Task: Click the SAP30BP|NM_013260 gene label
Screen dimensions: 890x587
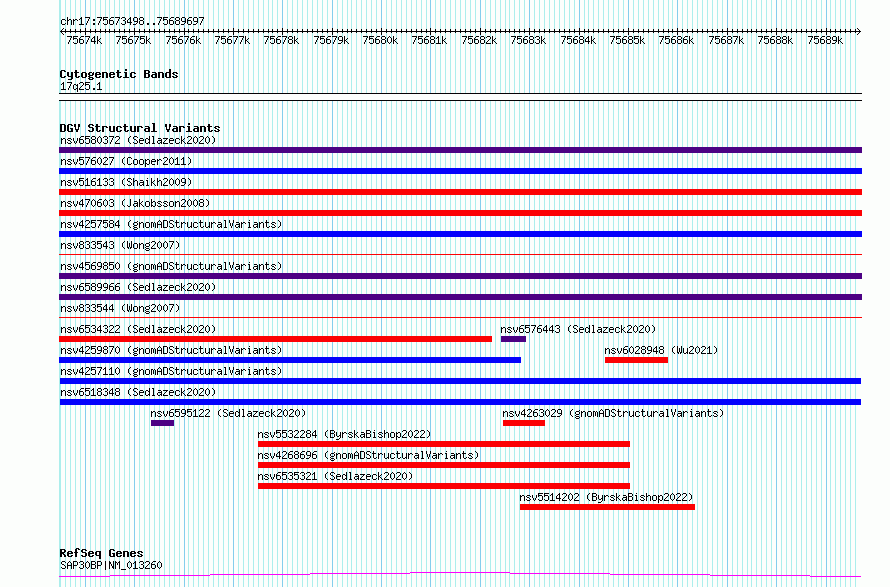Action: click(x=111, y=565)
